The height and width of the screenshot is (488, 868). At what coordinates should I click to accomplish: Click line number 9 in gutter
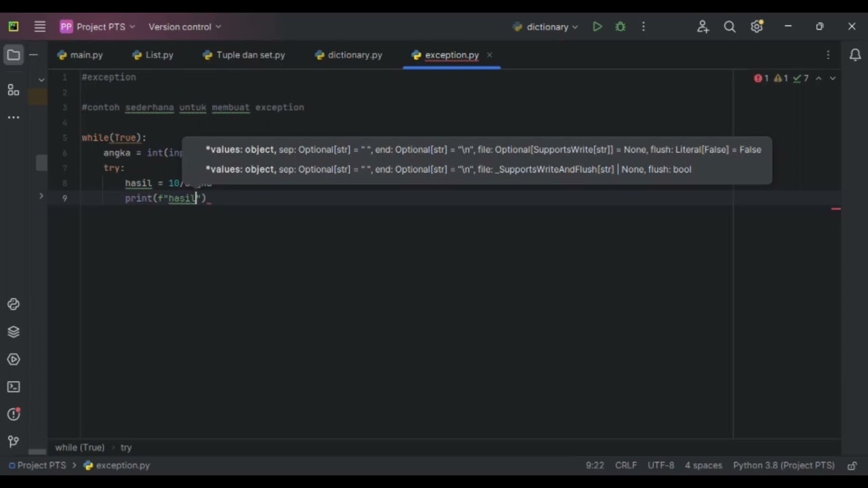(64, 198)
